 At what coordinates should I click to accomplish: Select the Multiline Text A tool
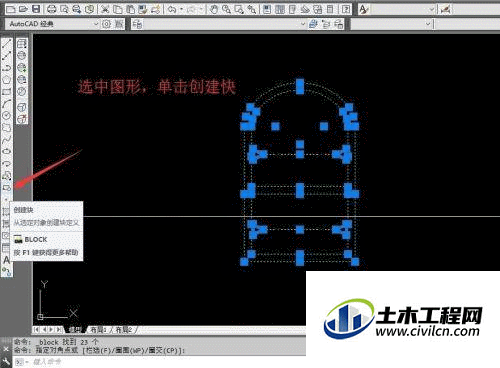point(7,260)
